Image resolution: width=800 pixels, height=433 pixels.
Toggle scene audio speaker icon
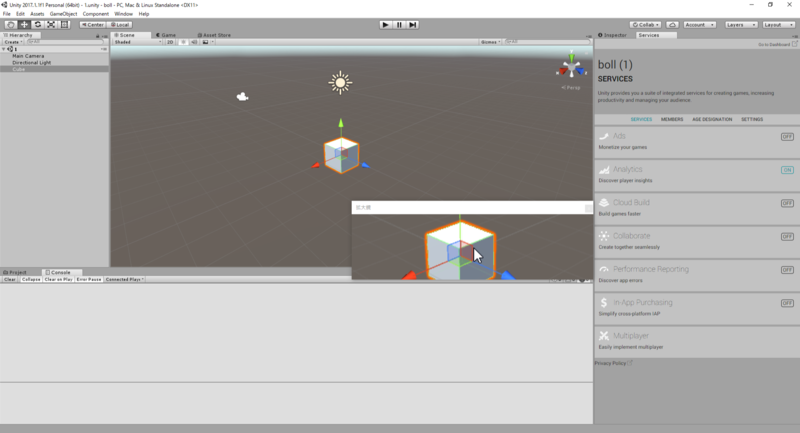194,42
